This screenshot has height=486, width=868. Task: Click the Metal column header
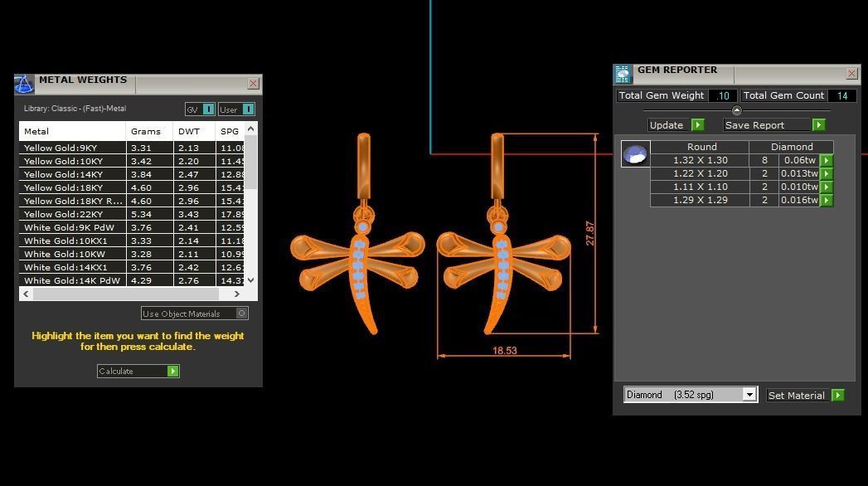pos(72,131)
